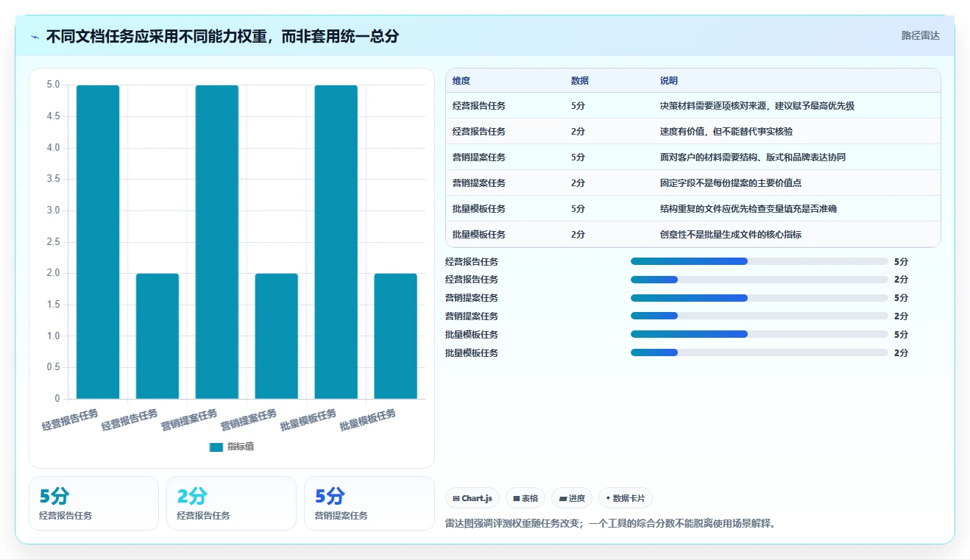Click the 路径雷达 label in header
This screenshot has width=970, height=560.
921,35
